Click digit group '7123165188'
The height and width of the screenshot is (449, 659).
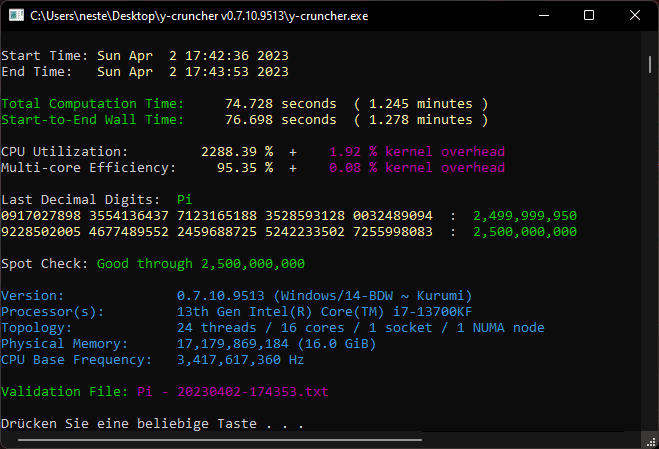coord(217,215)
